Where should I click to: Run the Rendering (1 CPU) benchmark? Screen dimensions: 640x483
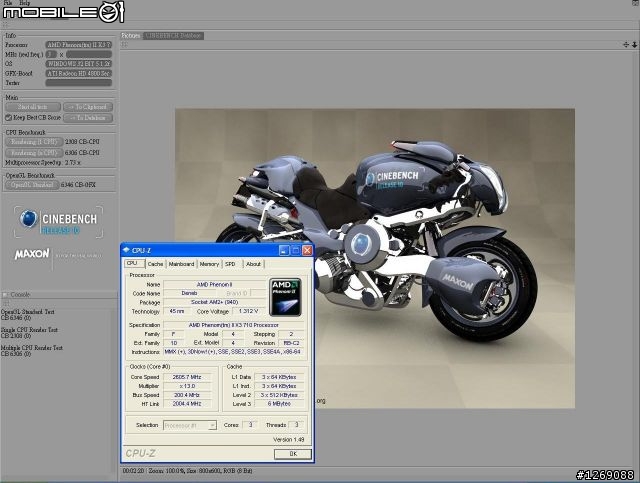(x=34, y=142)
